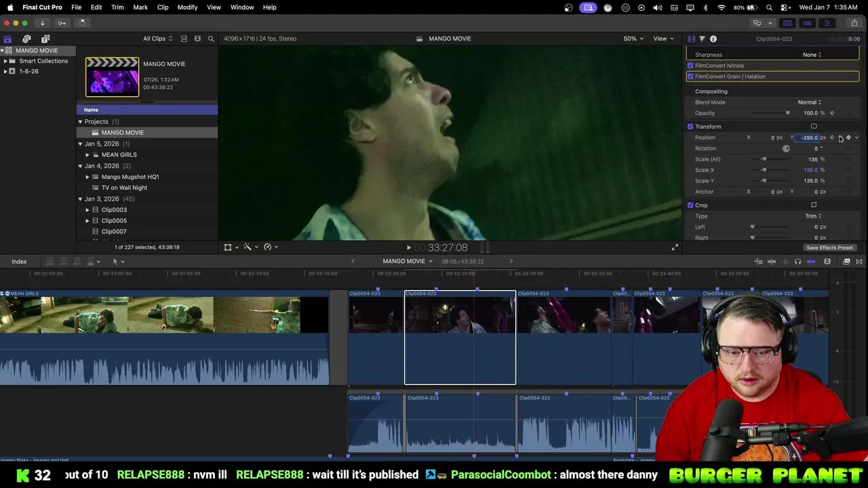Open the Trim menu

click(117, 7)
